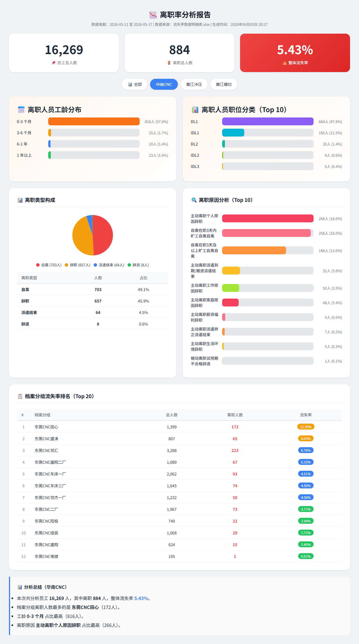
Task: Click the warning icon next to 整体流失率
Action: pos(285,63)
